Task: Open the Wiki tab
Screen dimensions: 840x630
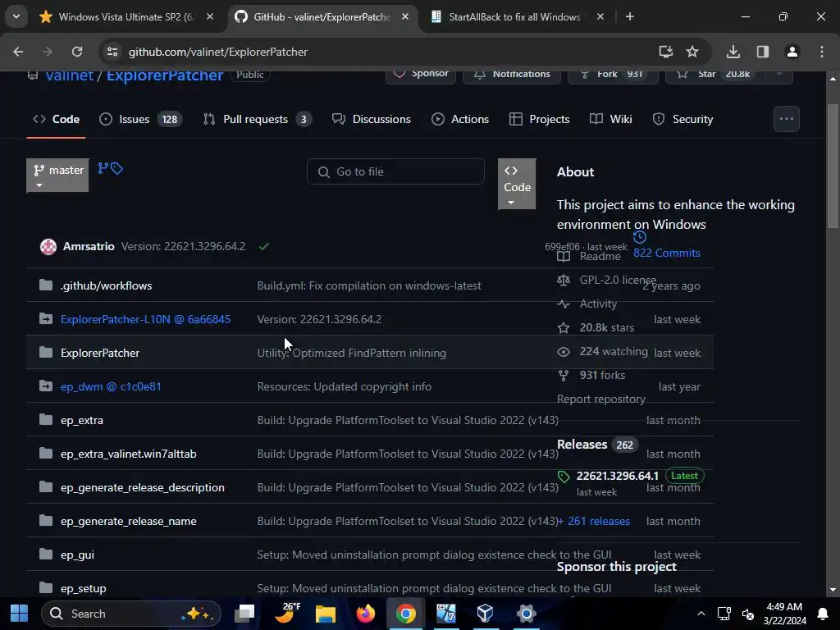Action: 610,120
